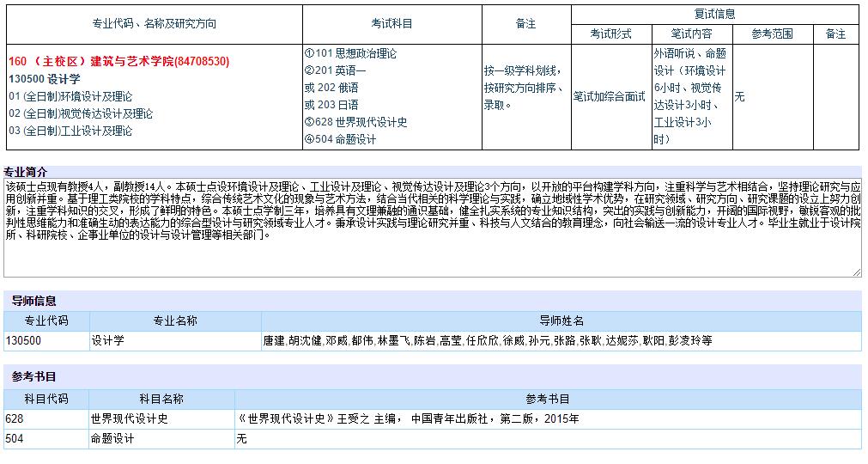The image size is (868, 464).
Task: Click the 王受之 reference book entry
Action: pyautogui.click(x=408, y=419)
